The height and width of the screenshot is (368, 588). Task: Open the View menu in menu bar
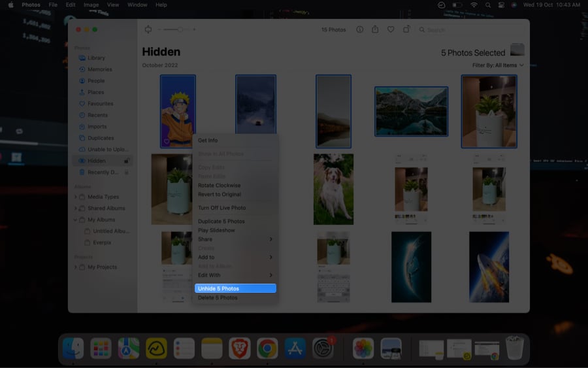(113, 5)
